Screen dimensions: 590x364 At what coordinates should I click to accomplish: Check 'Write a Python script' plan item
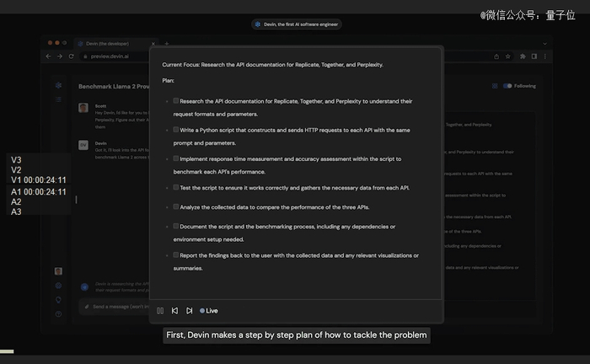175,130
